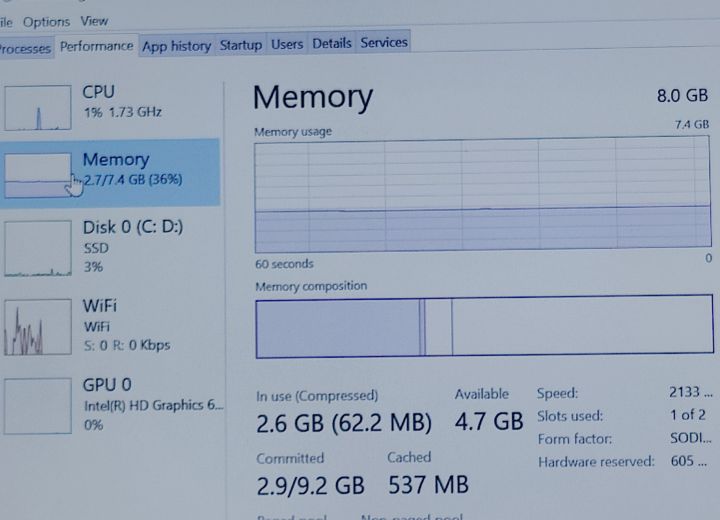Click the 7.4 GB graph maximum label
720x520 pixels.
[x=692, y=124]
